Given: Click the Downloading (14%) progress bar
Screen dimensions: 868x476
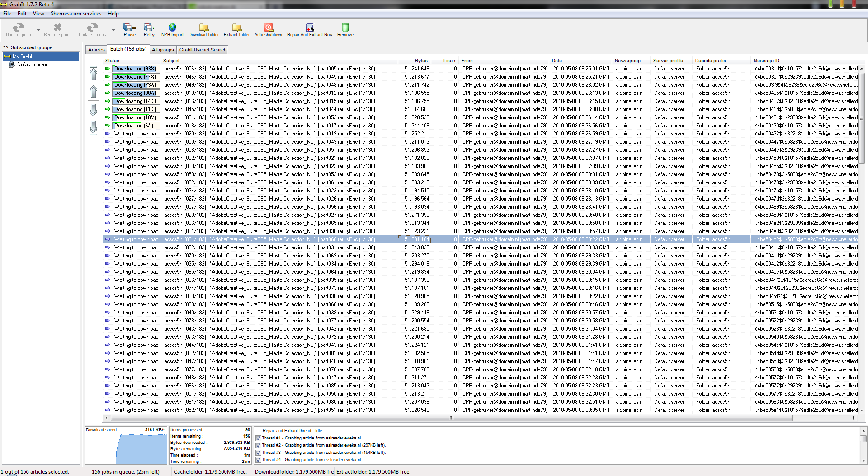Looking at the screenshot, I should pyautogui.click(x=135, y=101).
